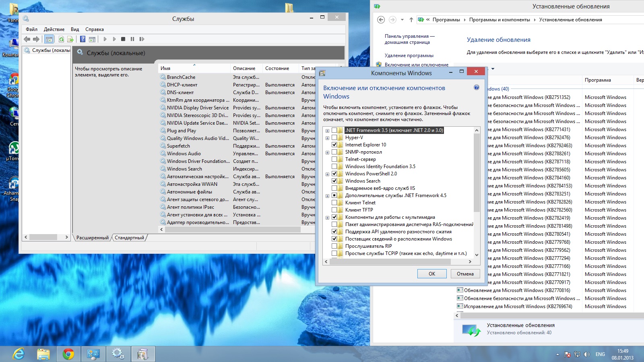The width and height of the screenshot is (644, 362).
Task: Uncheck Windows PowerShell 2.0 checkbox
Action: tap(334, 174)
